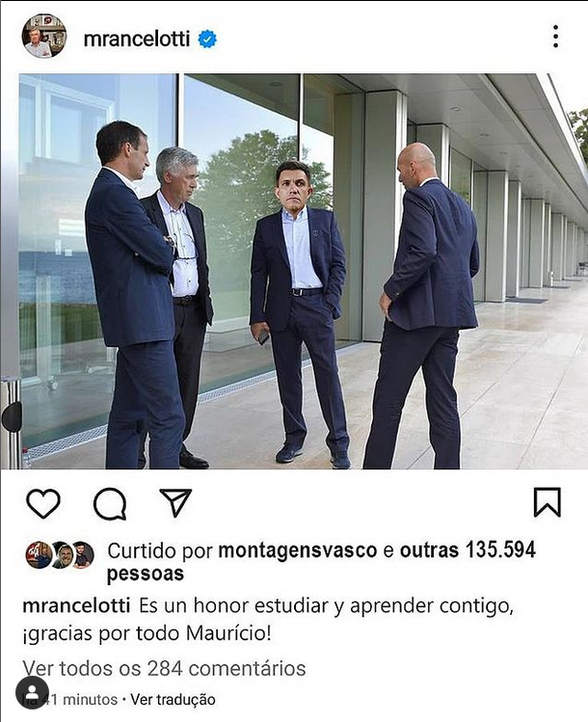Open comments via speech bubble icon
The image size is (588, 722).
pos(110,503)
